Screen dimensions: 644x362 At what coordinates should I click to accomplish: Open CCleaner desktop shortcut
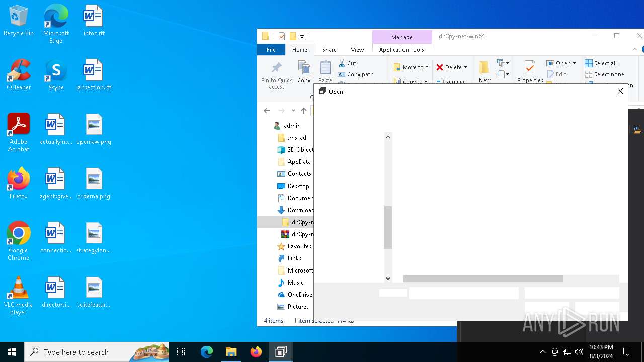19,75
